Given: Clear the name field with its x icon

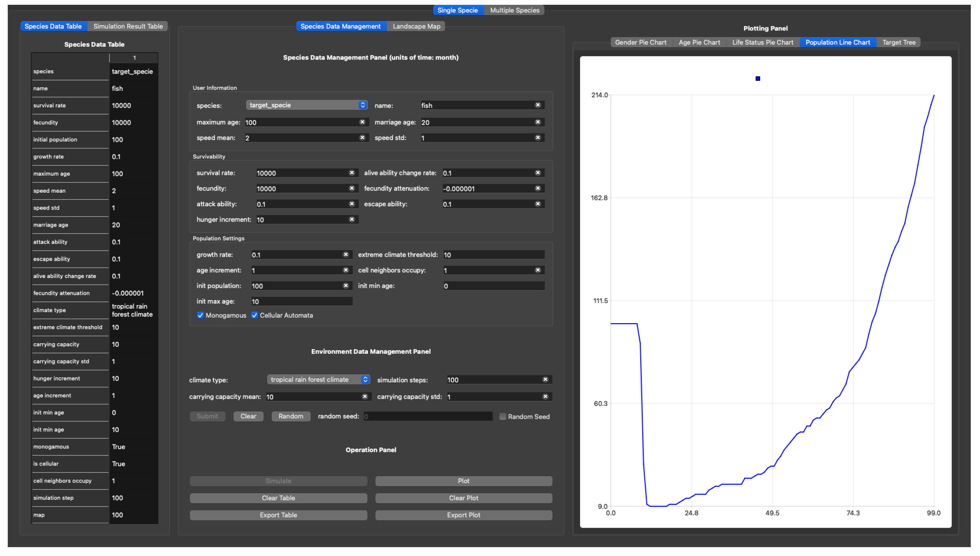Looking at the screenshot, I should click(538, 105).
